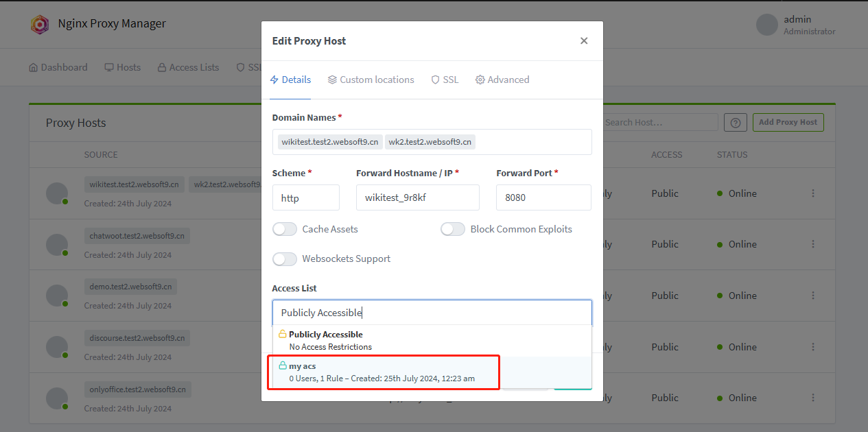Open the three-dot menu for the chatwoot host
The image size is (868, 432).
(813, 244)
